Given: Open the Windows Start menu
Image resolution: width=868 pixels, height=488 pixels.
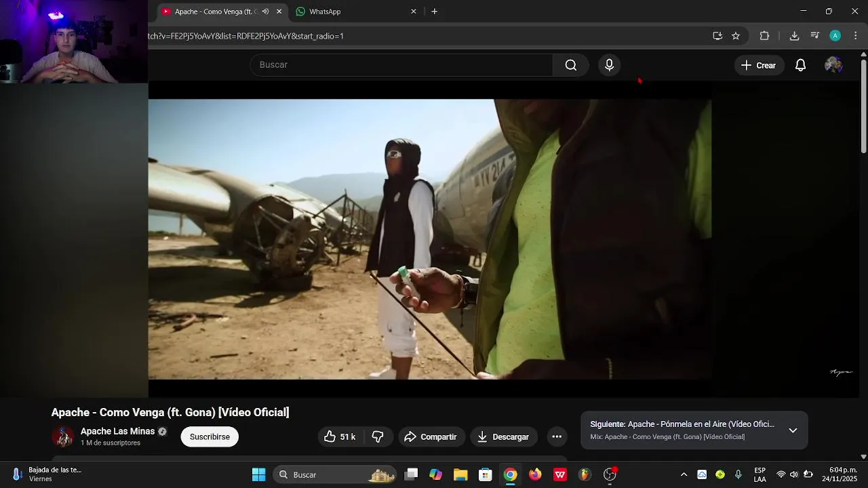Looking at the screenshot, I should (x=258, y=474).
